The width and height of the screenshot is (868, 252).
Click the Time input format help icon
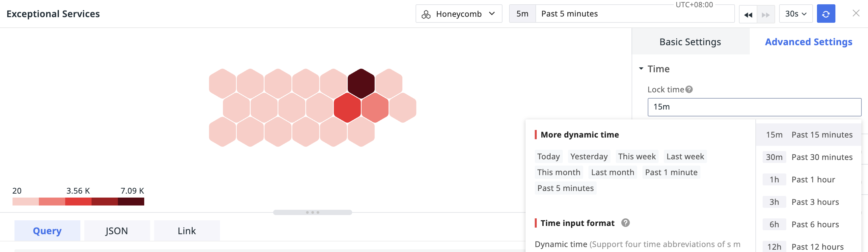point(625,223)
